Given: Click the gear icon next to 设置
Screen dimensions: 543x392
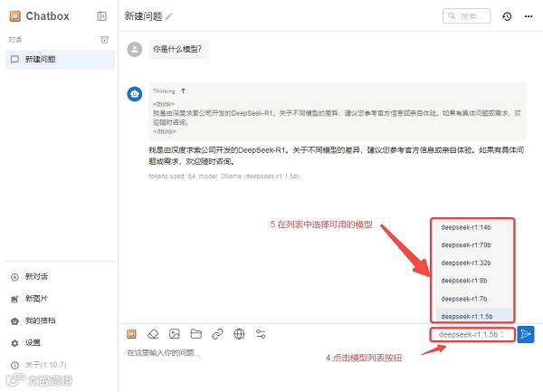Looking at the screenshot, I should 14,343.
